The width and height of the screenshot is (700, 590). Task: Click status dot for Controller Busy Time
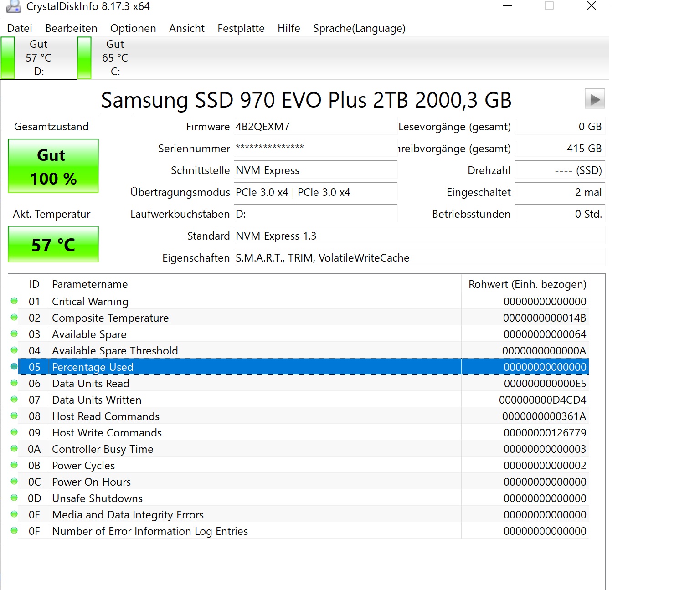click(x=14, y=449)
